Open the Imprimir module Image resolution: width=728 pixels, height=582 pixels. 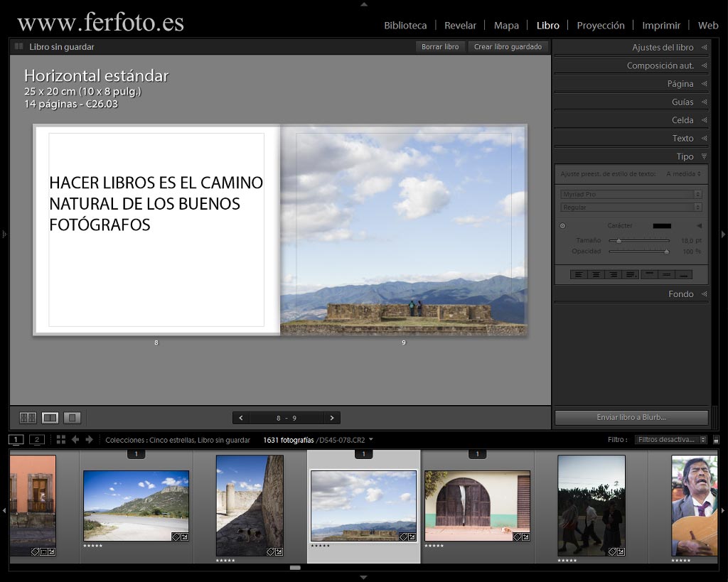click(x=661, y=26)
